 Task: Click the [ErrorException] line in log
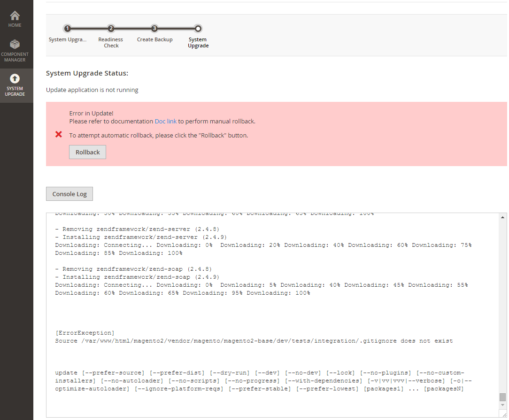(85, 333)
